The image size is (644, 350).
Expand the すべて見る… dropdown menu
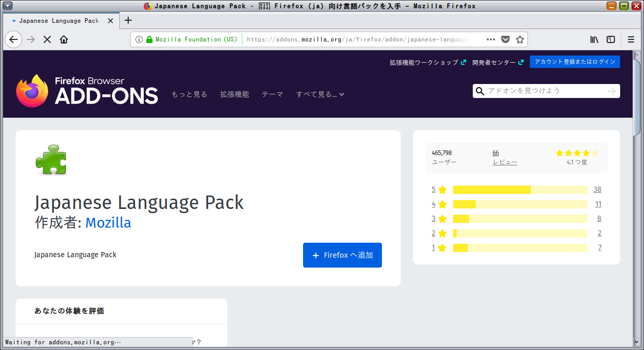click(x=320, y=94)
